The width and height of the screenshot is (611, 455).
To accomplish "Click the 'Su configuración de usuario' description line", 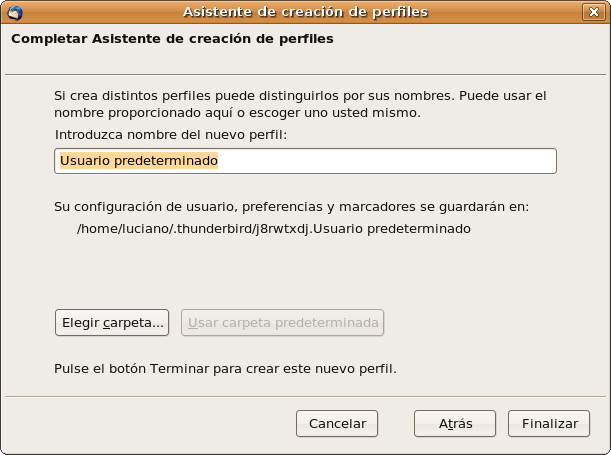I will [x=291, y=207].
